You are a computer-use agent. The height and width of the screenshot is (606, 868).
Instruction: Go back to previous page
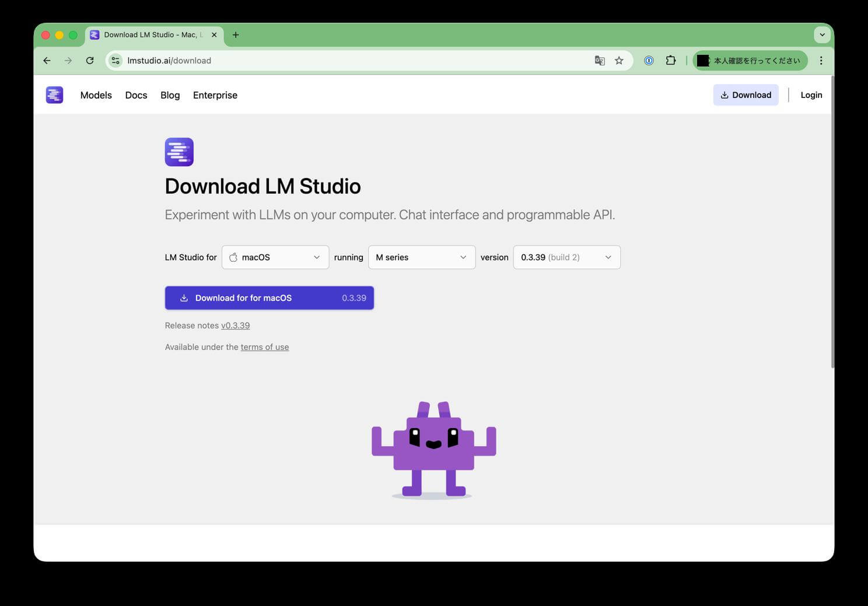(47, 61)
